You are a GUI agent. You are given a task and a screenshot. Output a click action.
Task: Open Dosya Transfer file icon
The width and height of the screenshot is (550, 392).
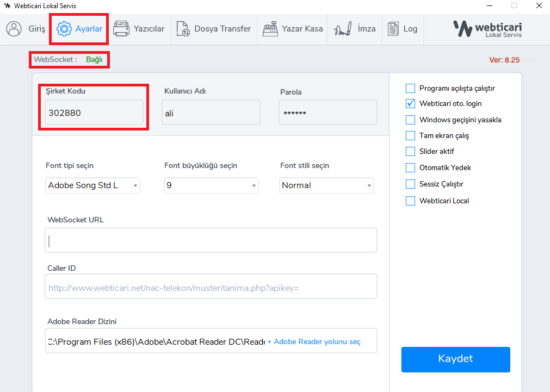tap(184, 29)
